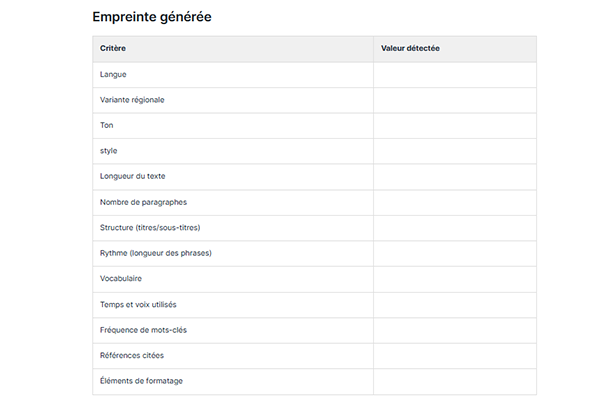Select the 'Éléments de formatage' row

315,381
